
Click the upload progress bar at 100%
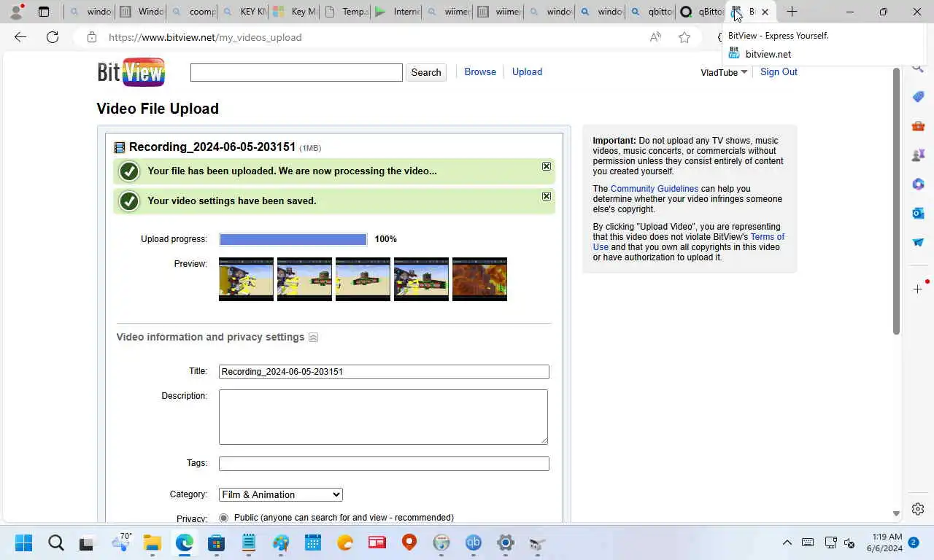point(293,239)
